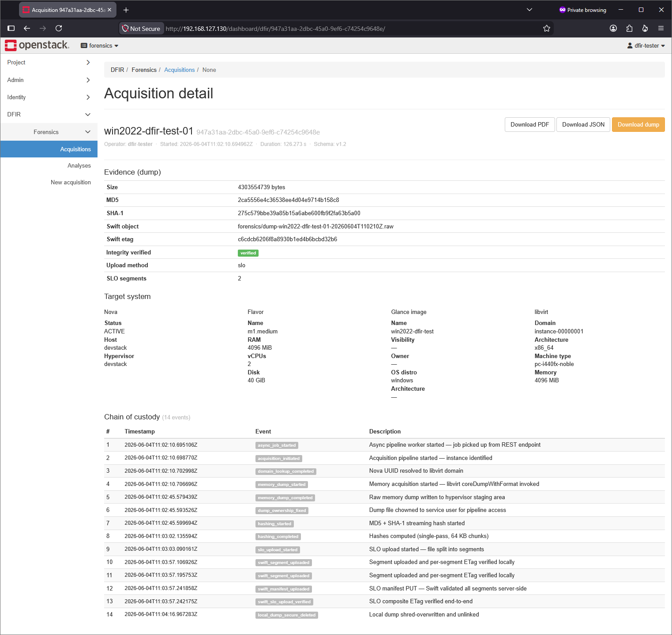Click the green verified badge
Image resolution: width=672 pixels, height=635 pixels.
pyautogui.click(x=248, y=253)
